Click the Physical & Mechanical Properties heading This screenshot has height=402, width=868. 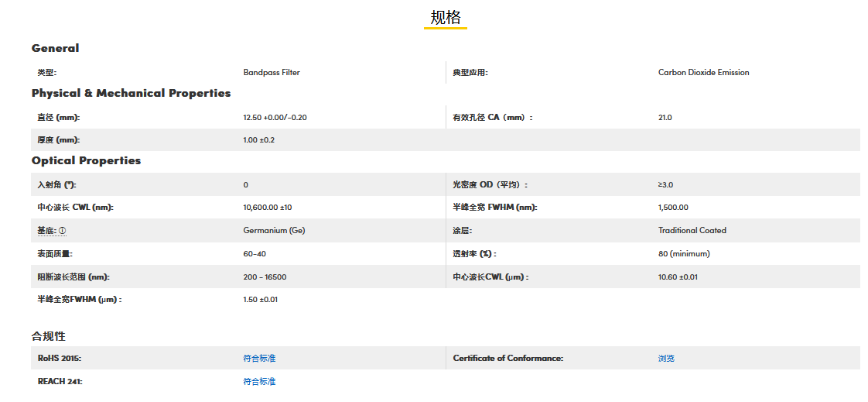(x=131, y=93)
